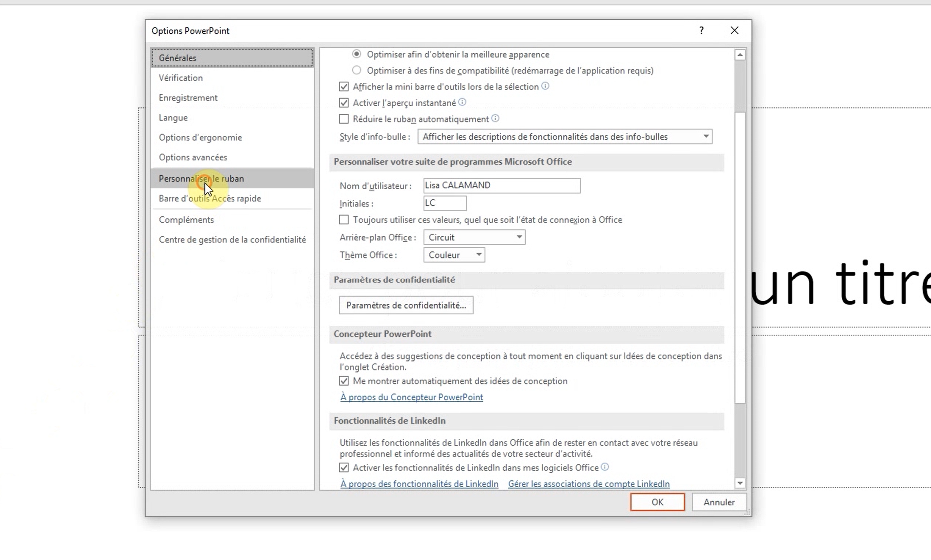Open Gérer les associations de compte LinkedIn link
Viewport: 931px width, 560px height.
point(589,484)
